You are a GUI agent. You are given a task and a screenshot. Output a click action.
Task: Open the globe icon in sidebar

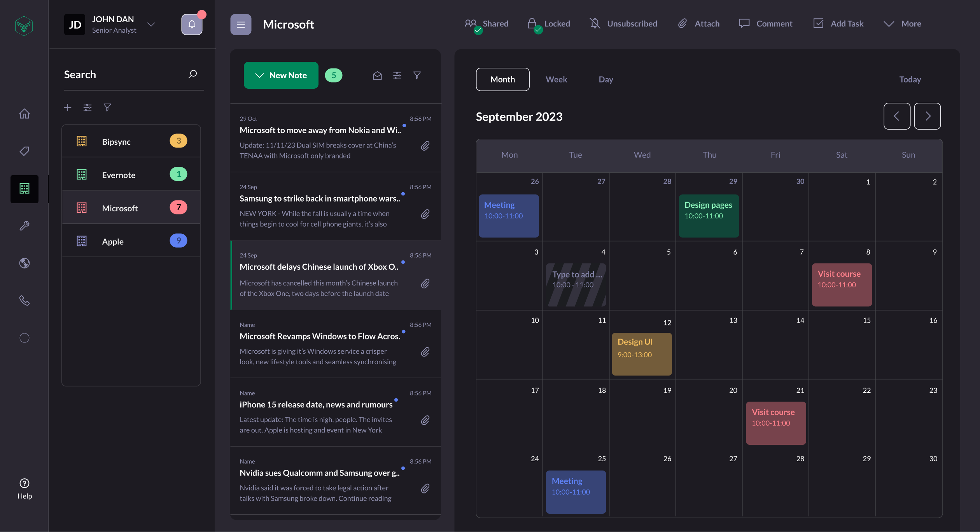pyautogui.click(x=24, y=263)
